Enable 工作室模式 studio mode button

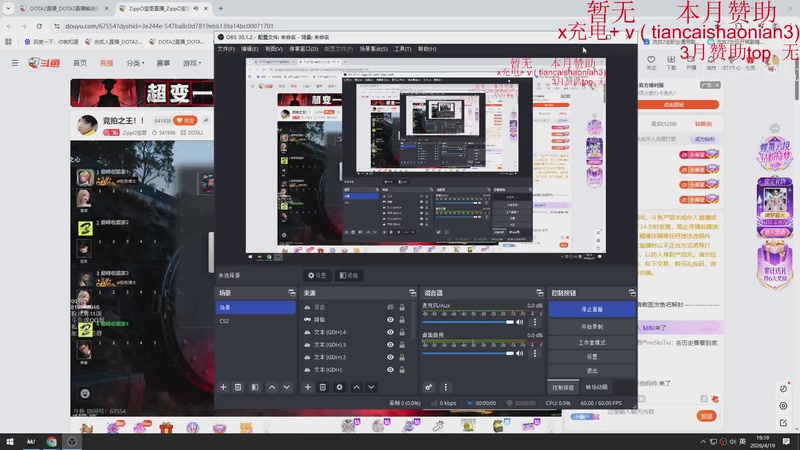point(592,342)
